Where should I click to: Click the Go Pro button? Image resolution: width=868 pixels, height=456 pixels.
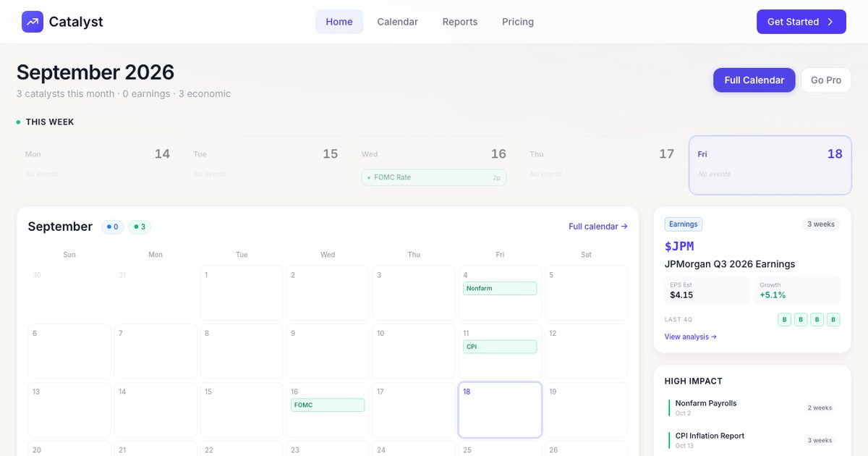tap(826, 80)
